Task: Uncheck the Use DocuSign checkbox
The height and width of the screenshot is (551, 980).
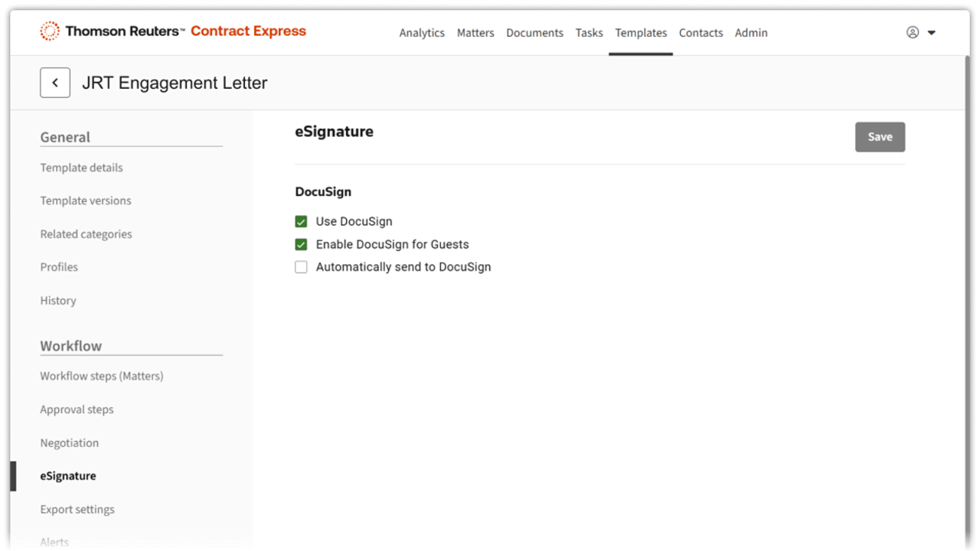Action: pos(301,222)
